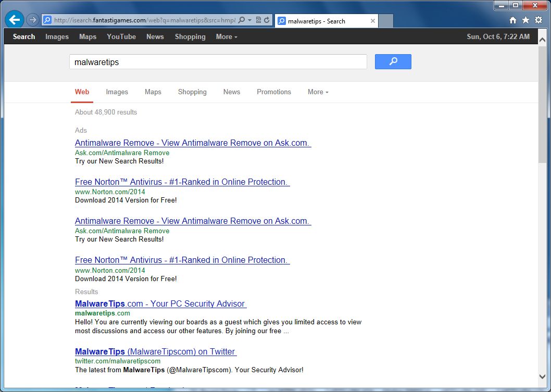Click first Ask.com/Antimalware Remove green URL
This screenshot has height=392, width=551.
pyautogui.click(x=122, y=153)
